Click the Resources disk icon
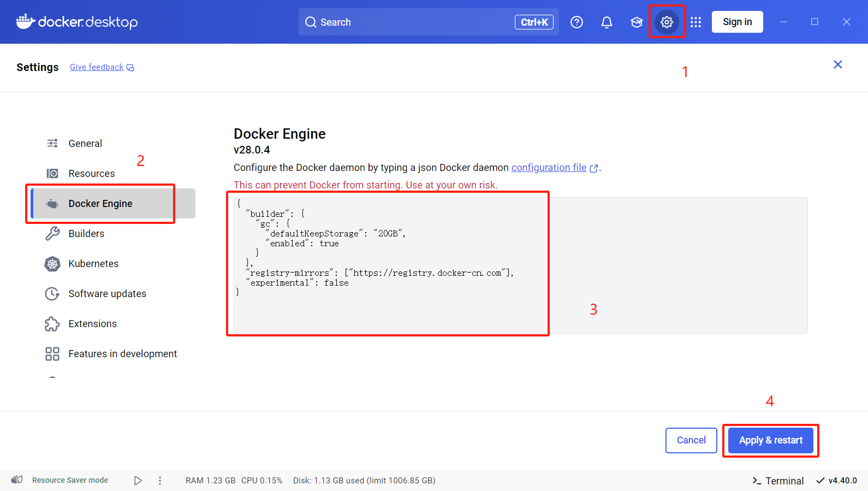The image size is (868, 491). coord(52,173)
